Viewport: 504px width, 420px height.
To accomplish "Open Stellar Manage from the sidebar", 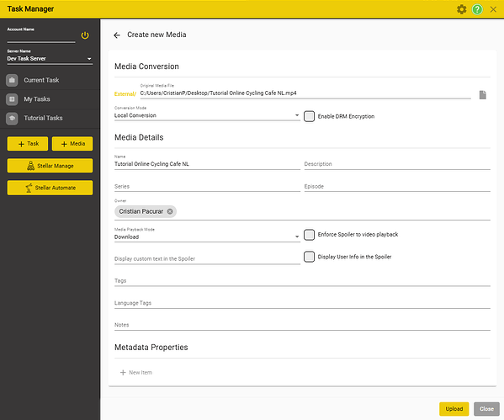I will click(x=50, y=166).
